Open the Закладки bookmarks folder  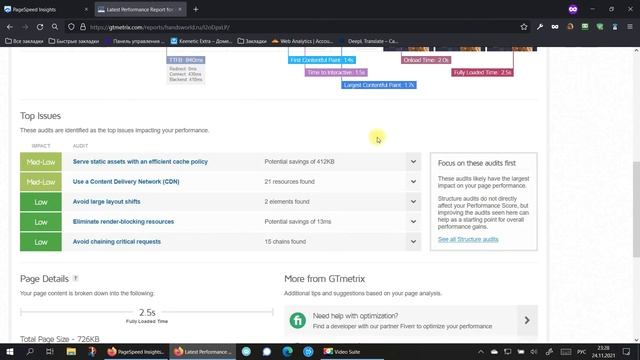(252, 41)
